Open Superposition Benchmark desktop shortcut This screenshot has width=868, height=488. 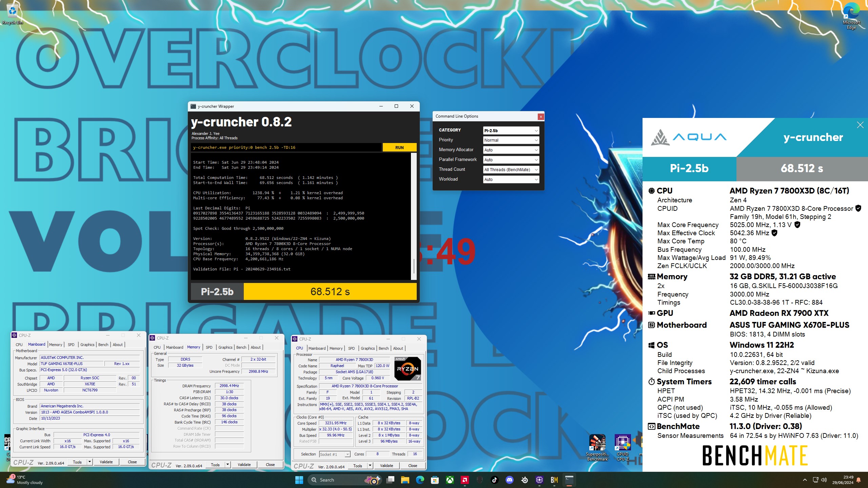tap(597, 447)
